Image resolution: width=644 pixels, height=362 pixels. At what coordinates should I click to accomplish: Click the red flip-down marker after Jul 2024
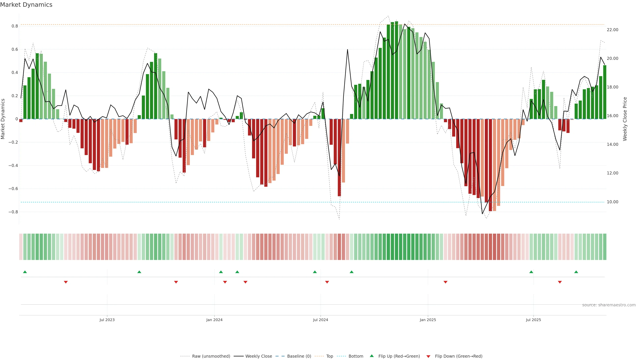[327, 282]
